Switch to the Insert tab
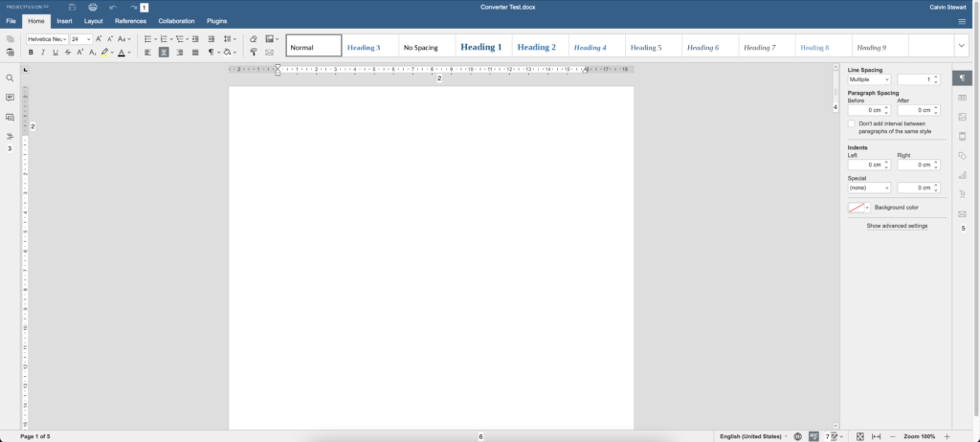 (64, 20)
